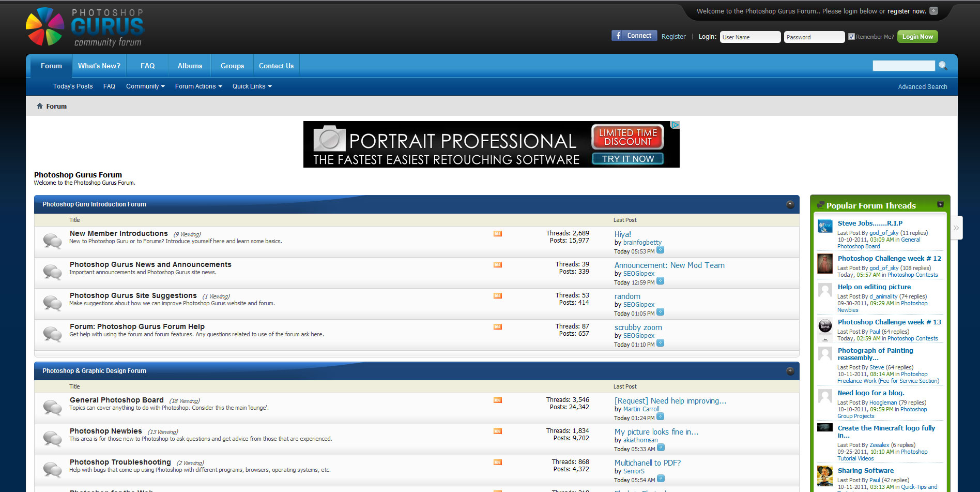This screenshot has height=492, width=980.
Task: Open Announcement: New Mod Team post
Action: (x=669, y=265)
